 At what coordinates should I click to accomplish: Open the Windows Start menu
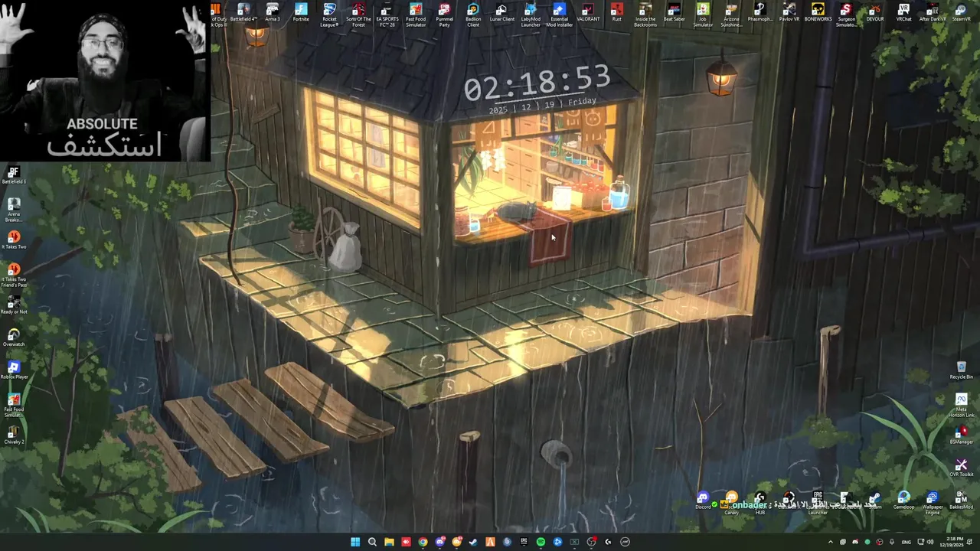[355, 542]
